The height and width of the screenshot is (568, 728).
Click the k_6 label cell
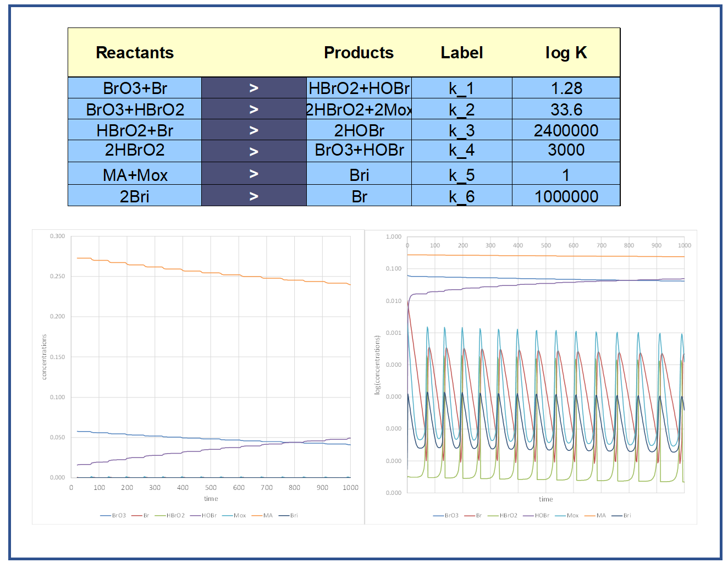[461, 196]
